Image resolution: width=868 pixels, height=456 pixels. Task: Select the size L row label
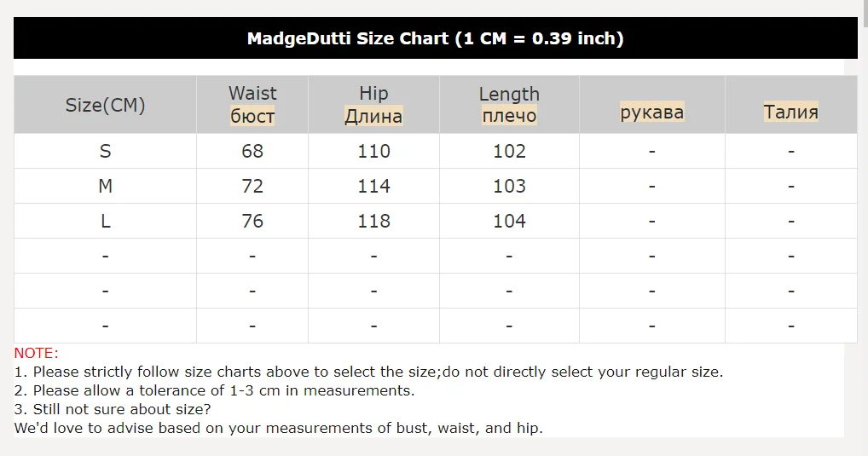coord(105,221)
